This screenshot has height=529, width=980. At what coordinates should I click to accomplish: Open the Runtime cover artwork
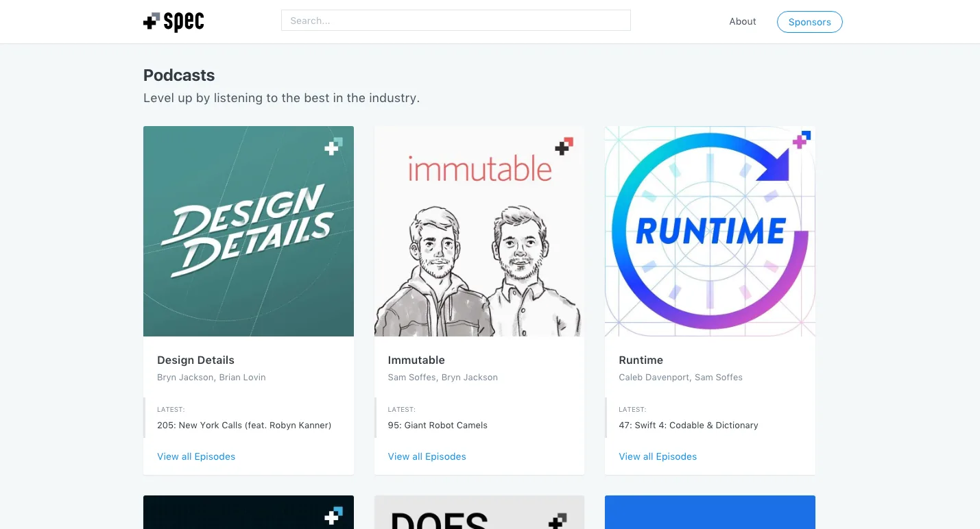tap(710, 231)
